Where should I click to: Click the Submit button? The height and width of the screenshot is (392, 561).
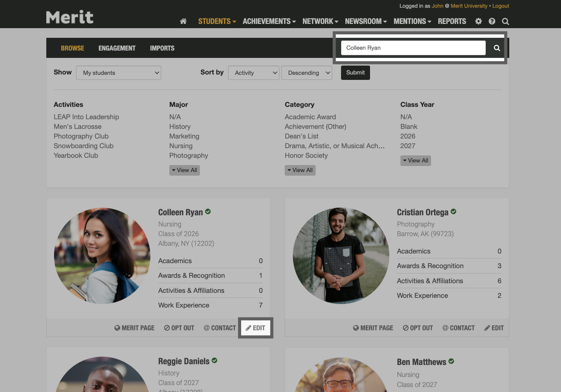click(355, 73)
